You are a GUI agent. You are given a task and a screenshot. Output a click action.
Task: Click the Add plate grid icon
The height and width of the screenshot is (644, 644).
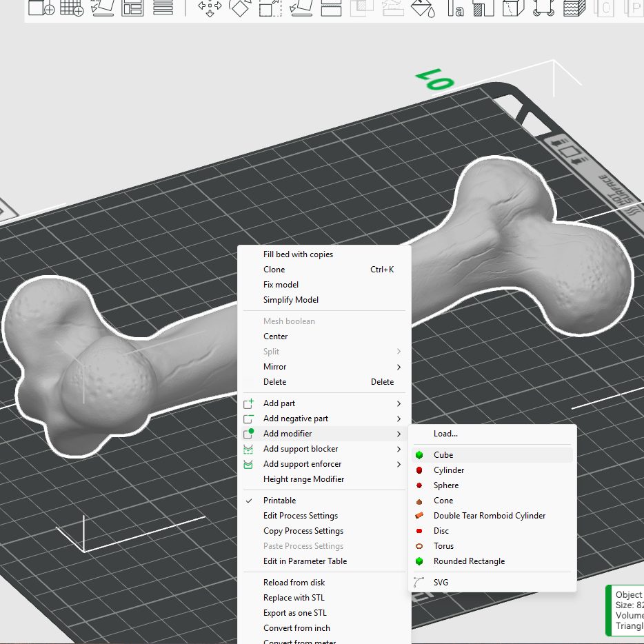click(x=72, y=8)
